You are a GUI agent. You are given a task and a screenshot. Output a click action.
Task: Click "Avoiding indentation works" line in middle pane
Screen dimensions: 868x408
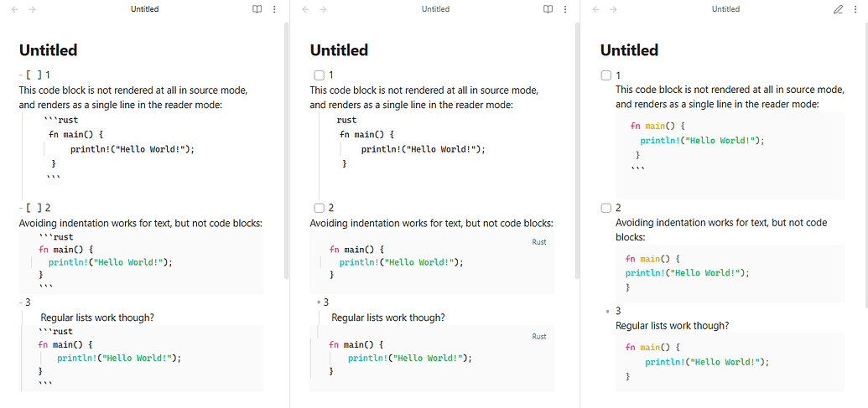tap(431, 224)
